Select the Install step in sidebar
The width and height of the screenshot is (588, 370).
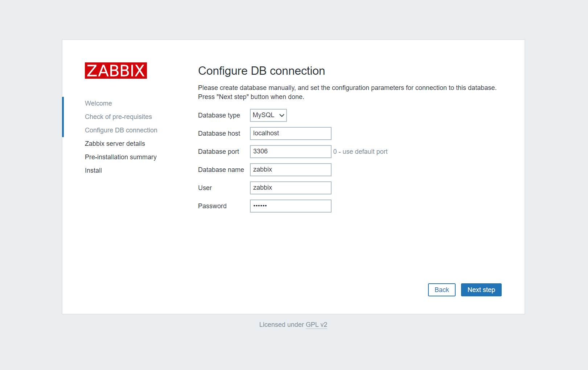click(x=93, y=170)
